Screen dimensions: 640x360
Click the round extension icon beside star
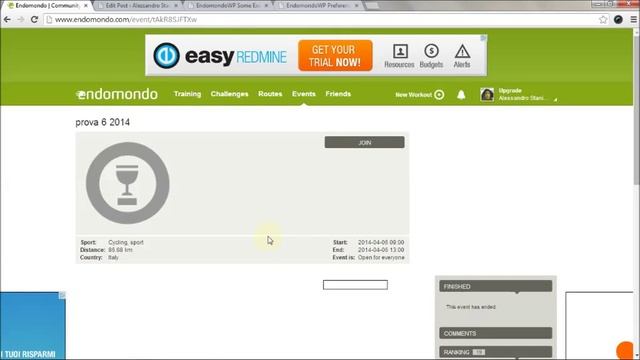pyautogui.click(x=618, y=19)
